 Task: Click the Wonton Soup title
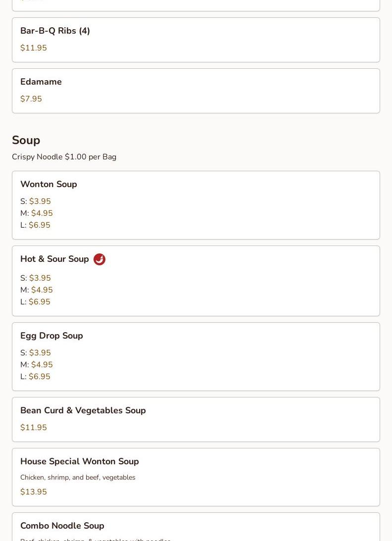pyautogui.click(x=49, y=184)
